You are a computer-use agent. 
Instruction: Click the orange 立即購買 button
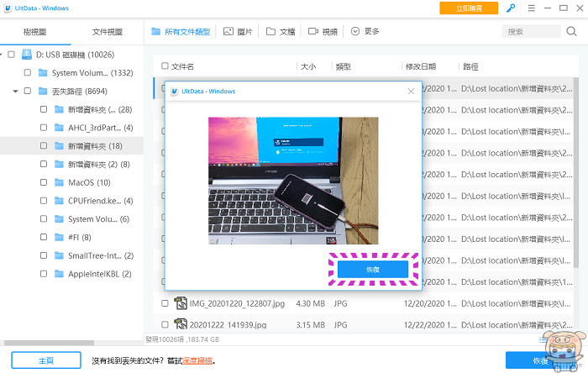click(469, 8)
